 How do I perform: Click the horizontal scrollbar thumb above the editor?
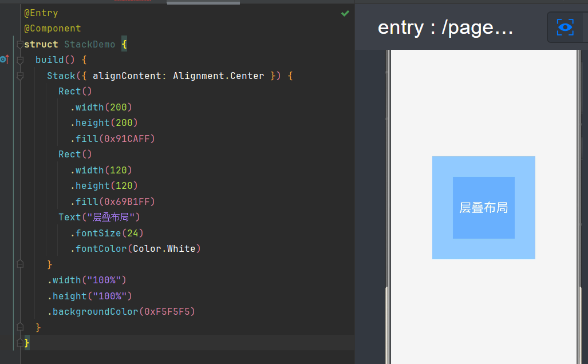tap(203, 3)
